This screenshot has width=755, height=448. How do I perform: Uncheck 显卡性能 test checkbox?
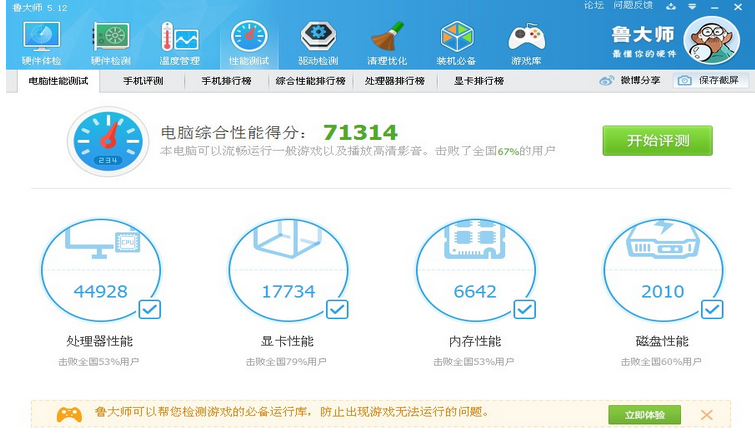(337, 309)
